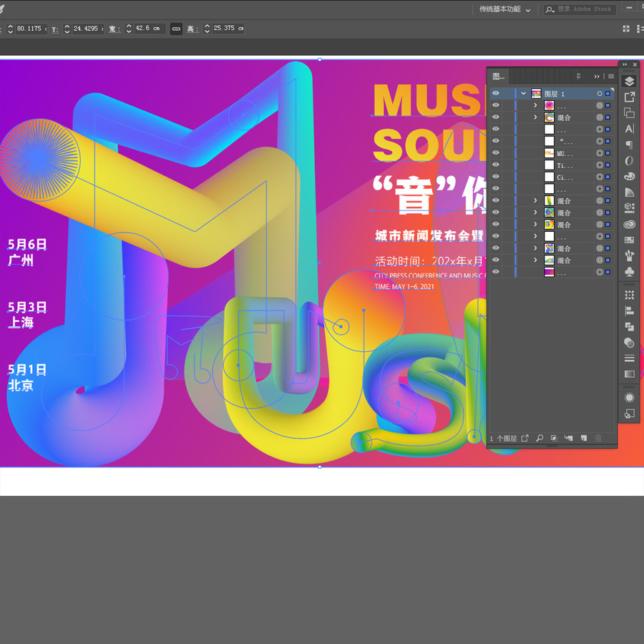Open the Layers panel from the dock
Viewport: 644px width, 644px height.
pos(629,82)
